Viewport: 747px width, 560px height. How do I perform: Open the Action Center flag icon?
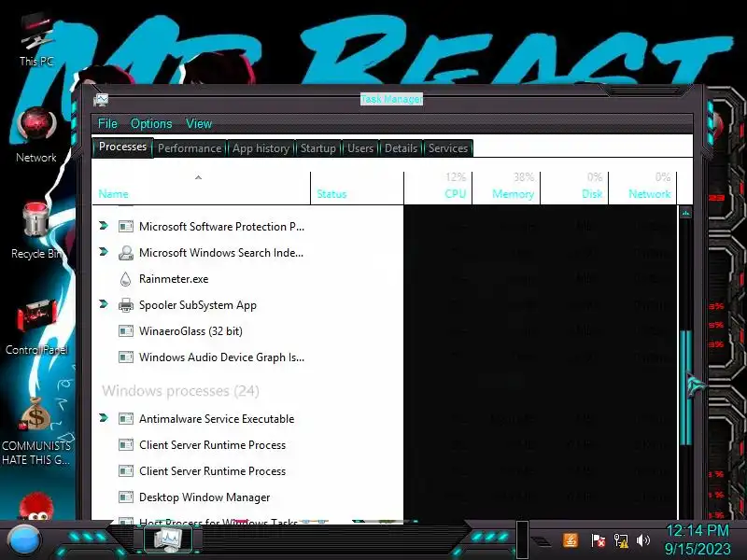[x=598, y=540]
